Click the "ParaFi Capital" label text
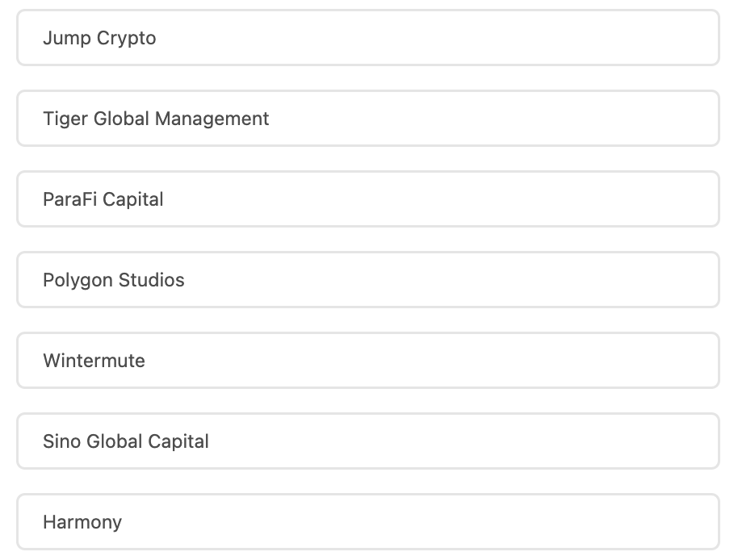Image resolution: width=738 pixels, height=560 pixels. point(103,199)
